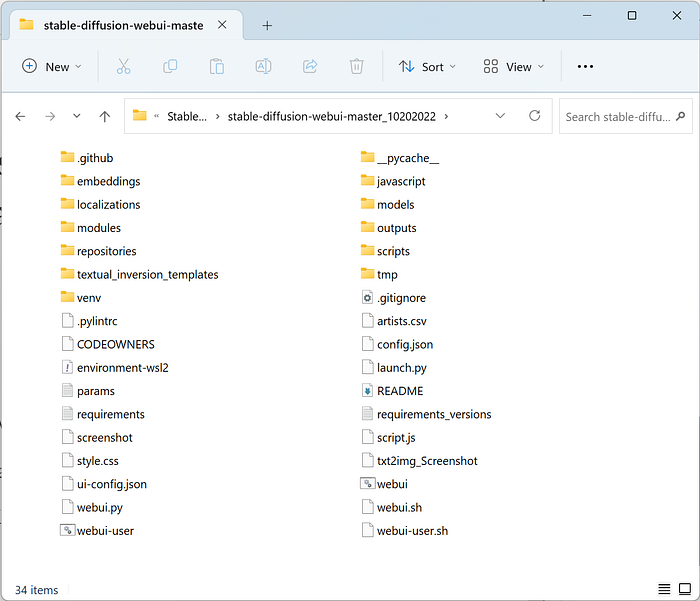Select the requirements_versions file
The image size is (700, 601).
coord(426,414)
